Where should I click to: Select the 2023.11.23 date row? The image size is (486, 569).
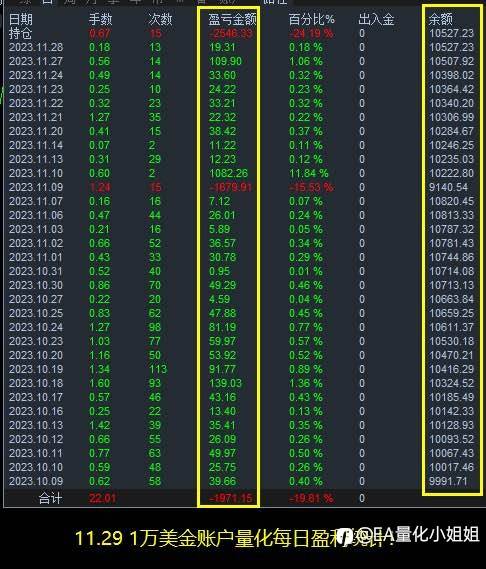36,89
